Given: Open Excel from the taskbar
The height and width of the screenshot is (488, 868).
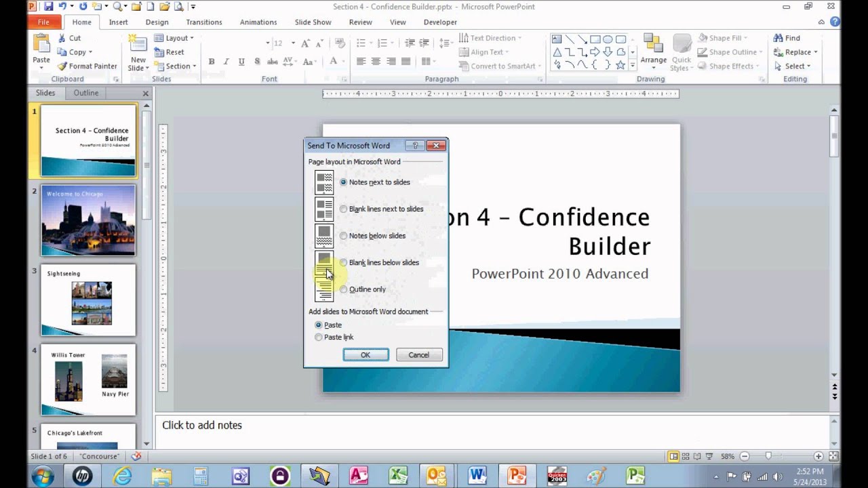Looking at the screenshot, I should point(398,476).
